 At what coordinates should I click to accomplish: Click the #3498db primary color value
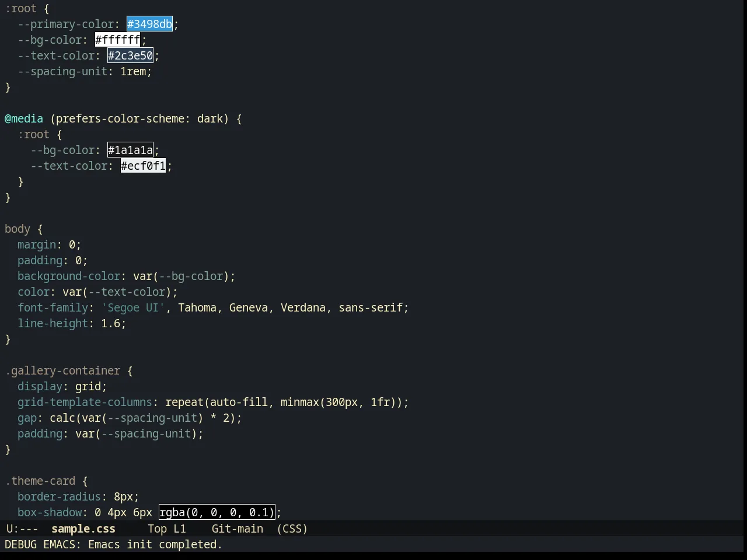tap(150, 24)
